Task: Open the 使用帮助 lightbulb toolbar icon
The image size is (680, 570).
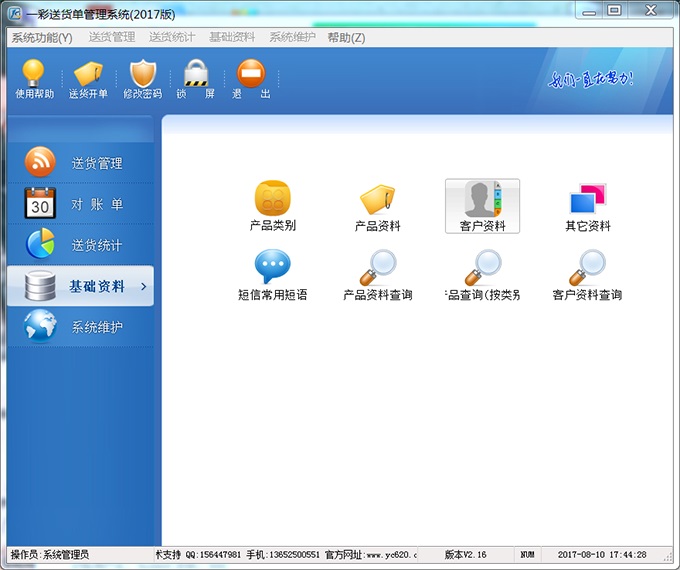Action: (x=34, y=79)
